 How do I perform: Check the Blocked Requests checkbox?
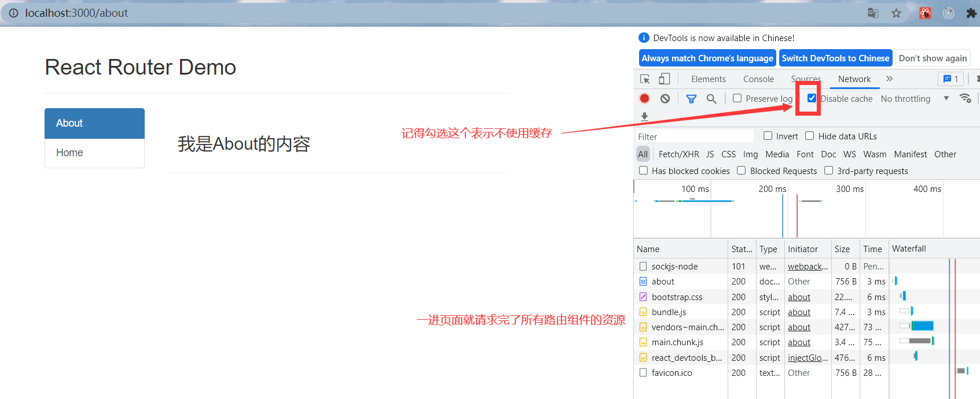tap(742, 171)
